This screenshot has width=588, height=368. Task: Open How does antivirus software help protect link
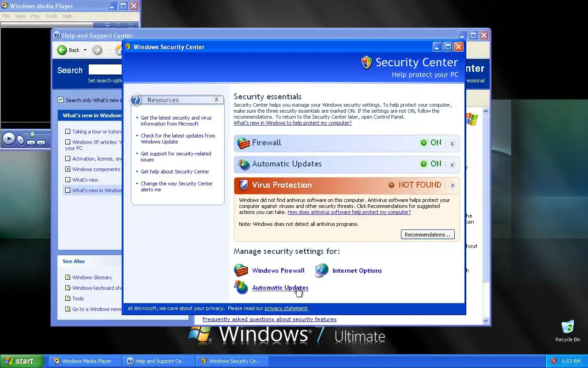point(349,212)
